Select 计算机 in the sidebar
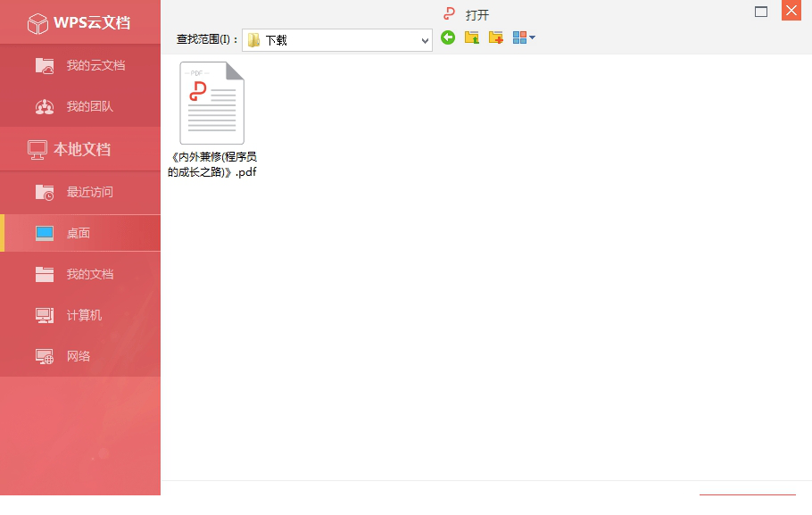Viewport: 812px width, 515px height. point(80,315)
